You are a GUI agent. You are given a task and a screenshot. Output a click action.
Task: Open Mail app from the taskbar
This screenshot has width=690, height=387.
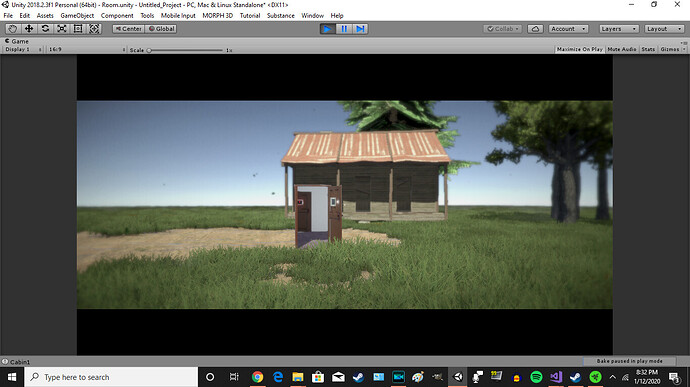pos(338,377)
